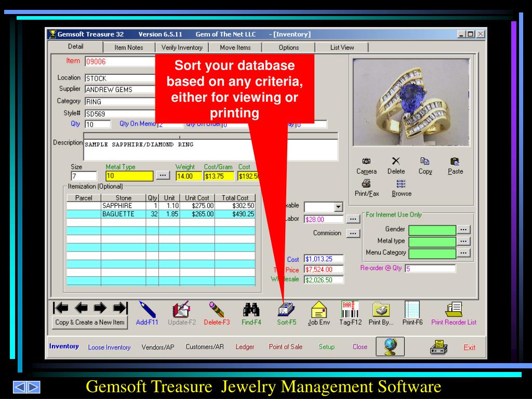The height and width of the screenshot is (399, 532).
Task: Open the Ledger module
Action: [245, 347]
